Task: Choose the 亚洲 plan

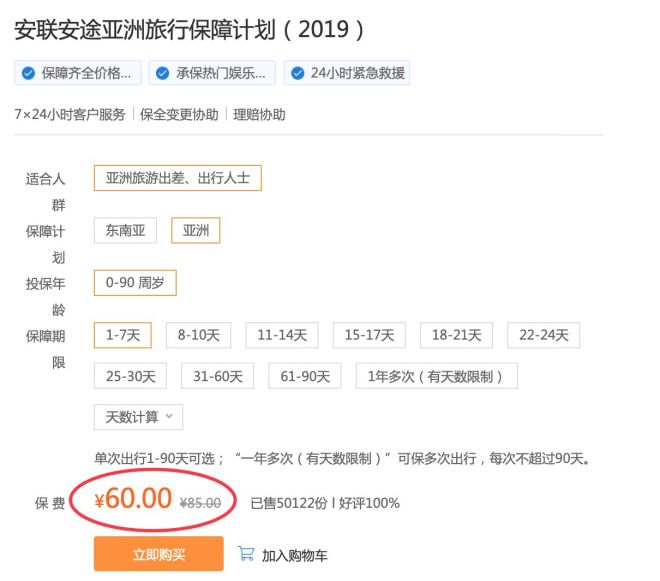Action: coord(196,230)
